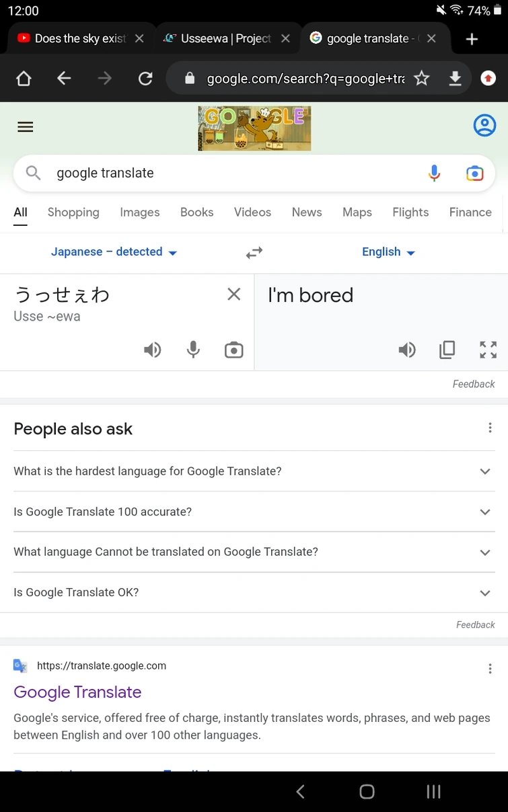Switch to the Usseewa browser tab
508x812 pixels.
coord(225,39)
